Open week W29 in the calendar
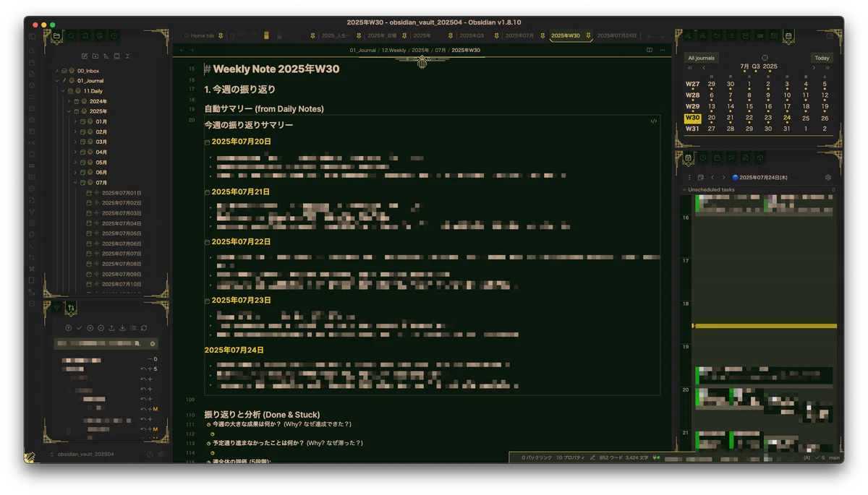 coord(692,106)
